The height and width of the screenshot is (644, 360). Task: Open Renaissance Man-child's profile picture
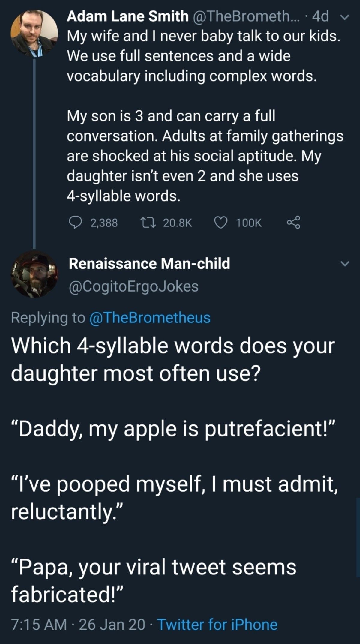pos(34,274)
